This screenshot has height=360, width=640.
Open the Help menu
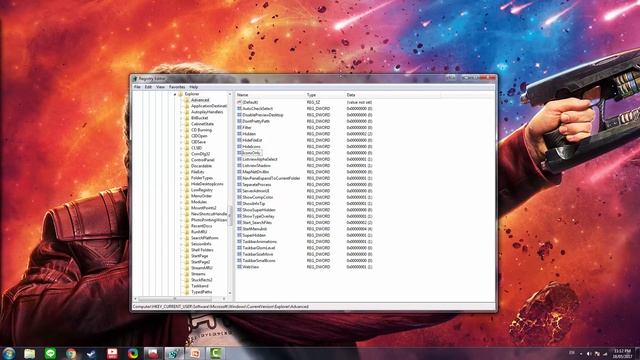tap(193, 87)
